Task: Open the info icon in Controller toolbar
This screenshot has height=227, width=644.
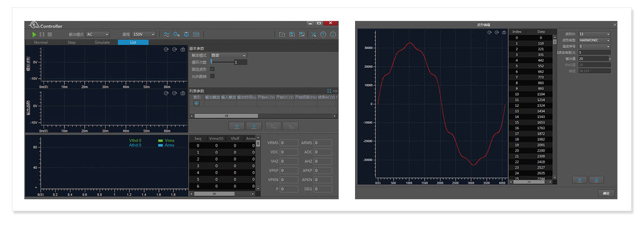Action: (x=333, y=35)
